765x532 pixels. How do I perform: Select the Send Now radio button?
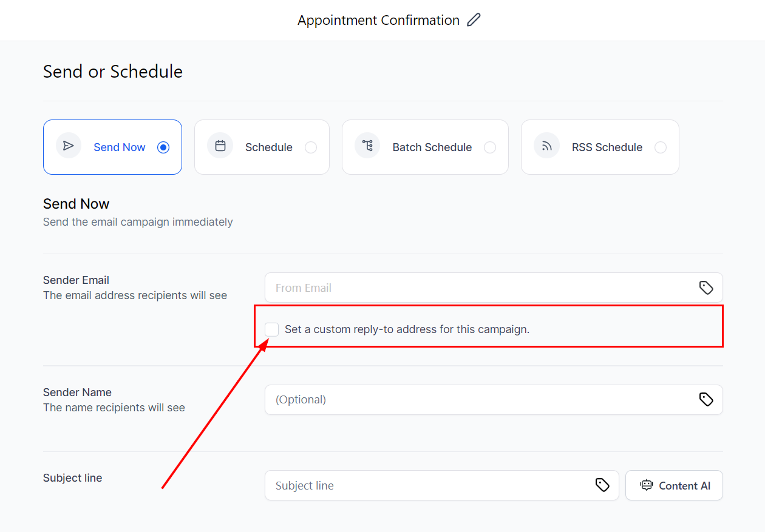click(x=163, y=147)
